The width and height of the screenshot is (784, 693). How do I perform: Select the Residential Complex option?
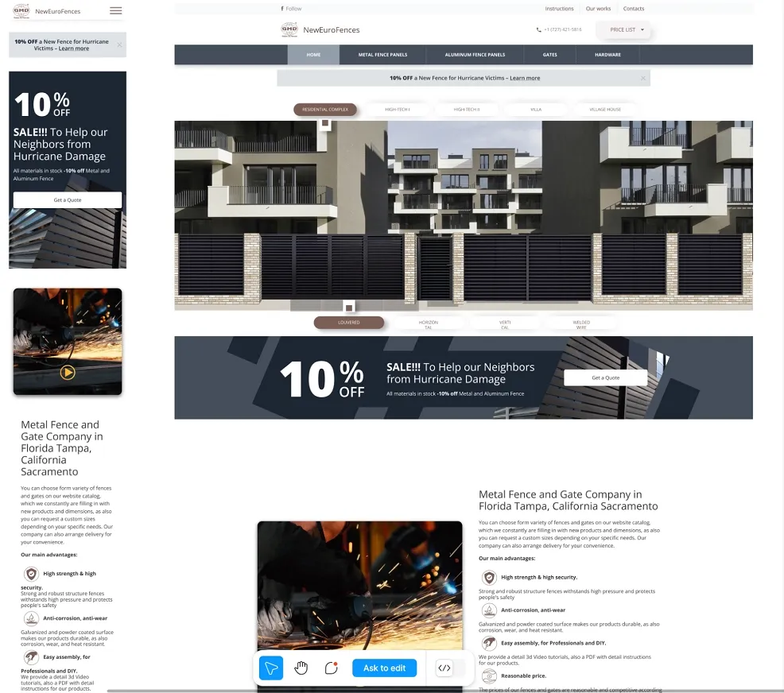pyautogui.click(x=324, y=110)
